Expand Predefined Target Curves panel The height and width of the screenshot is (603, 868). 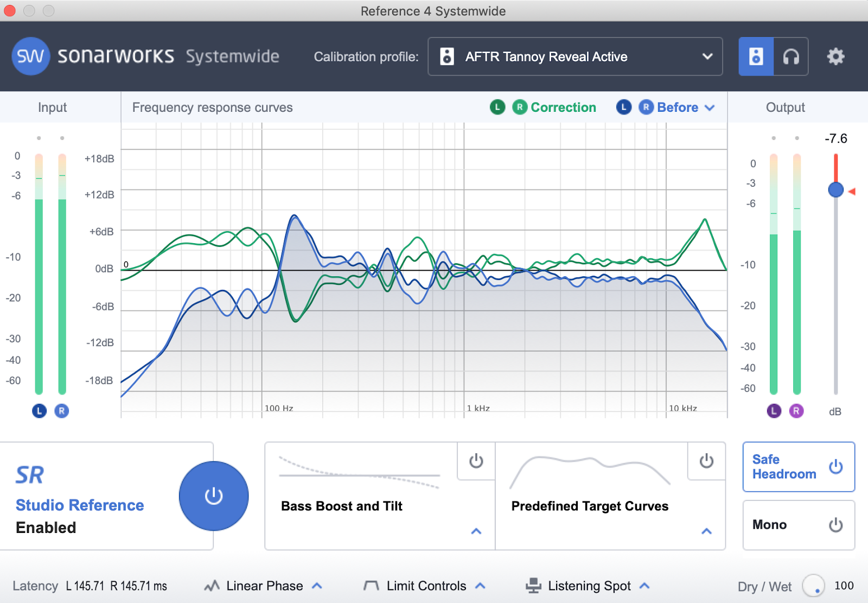[x=706, y=531]
